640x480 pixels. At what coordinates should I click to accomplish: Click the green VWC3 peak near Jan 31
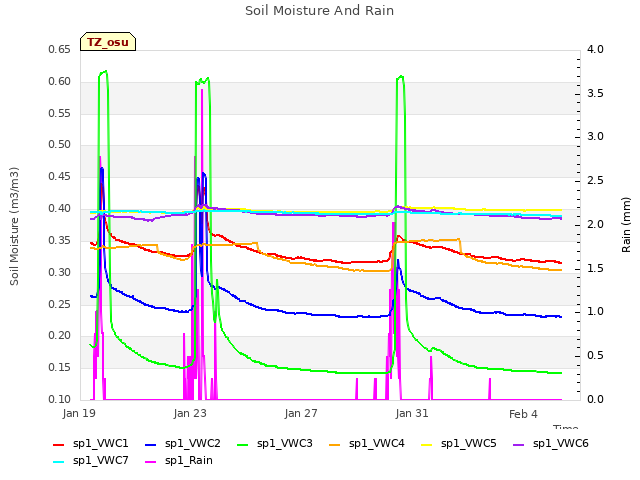click(401, 77)
